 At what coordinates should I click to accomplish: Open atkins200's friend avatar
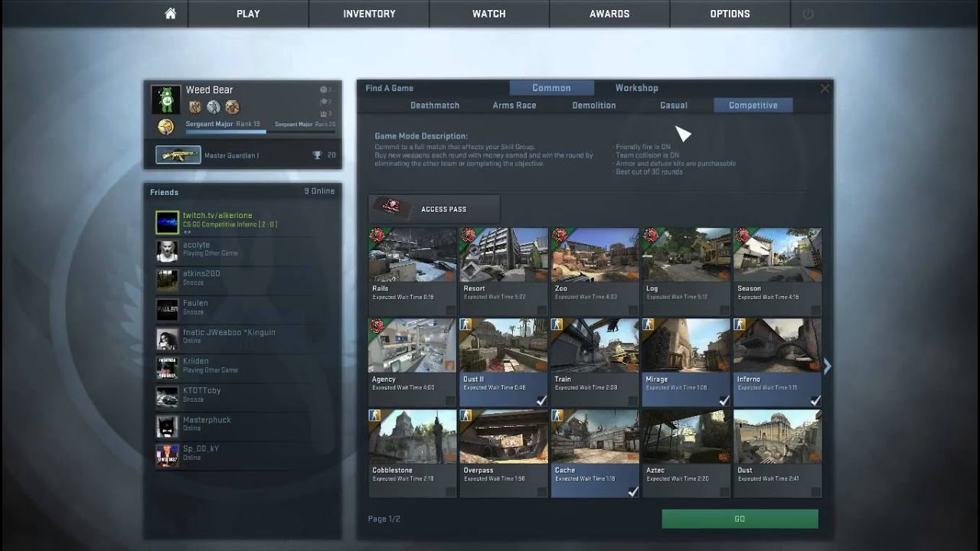[167, 280]
